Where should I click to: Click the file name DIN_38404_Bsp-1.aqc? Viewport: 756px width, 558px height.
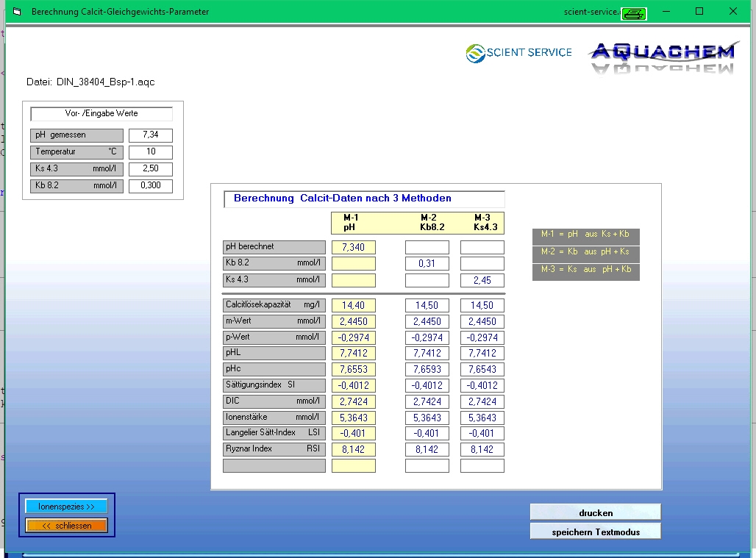point(106,82)
